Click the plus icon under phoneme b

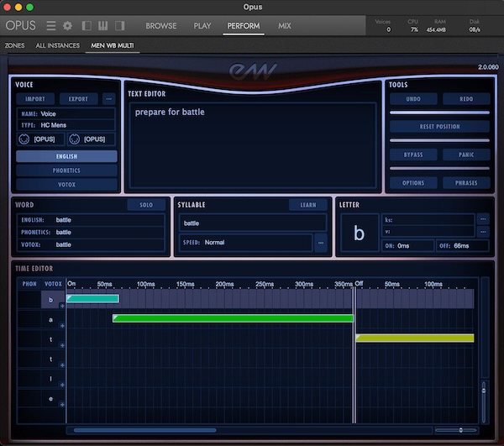click(62, 307)
